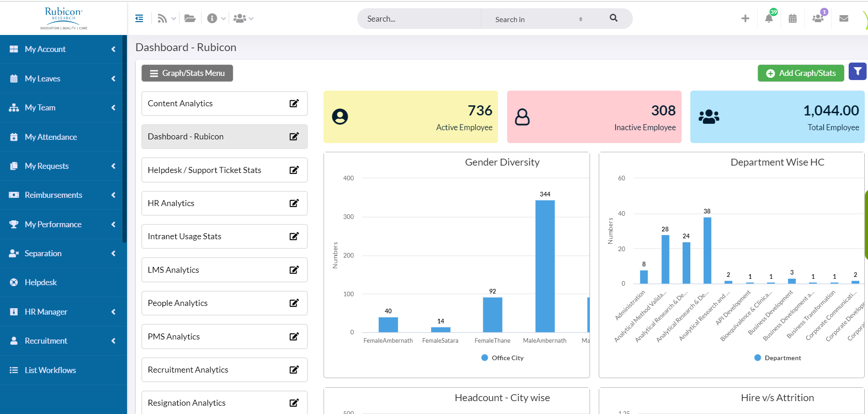Click the plus icon in the top bar
Viewport: 868px width, 414px height.
tap(745, 18)
